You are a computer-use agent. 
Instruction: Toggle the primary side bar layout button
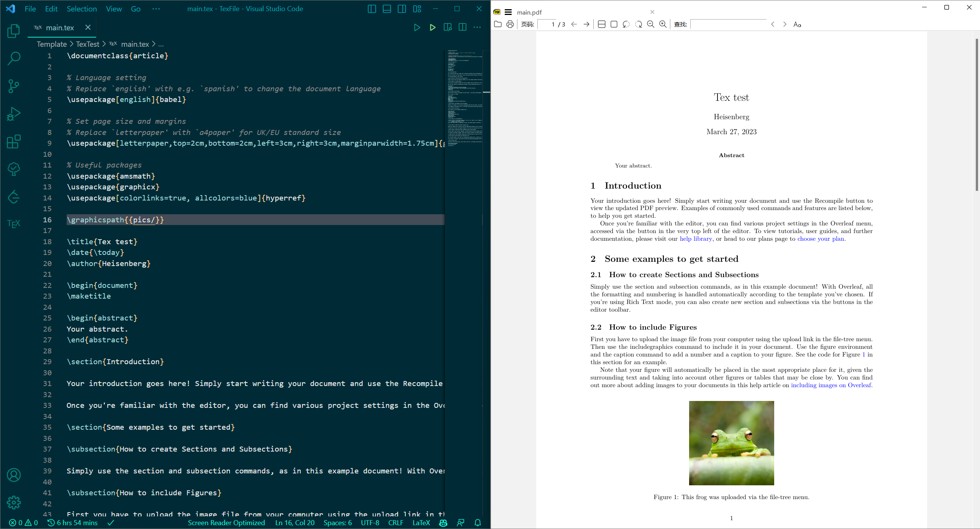[371, 9]
